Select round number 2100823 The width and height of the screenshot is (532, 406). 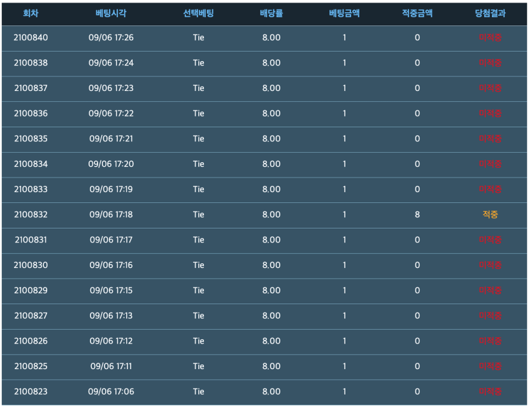(31, 392)
